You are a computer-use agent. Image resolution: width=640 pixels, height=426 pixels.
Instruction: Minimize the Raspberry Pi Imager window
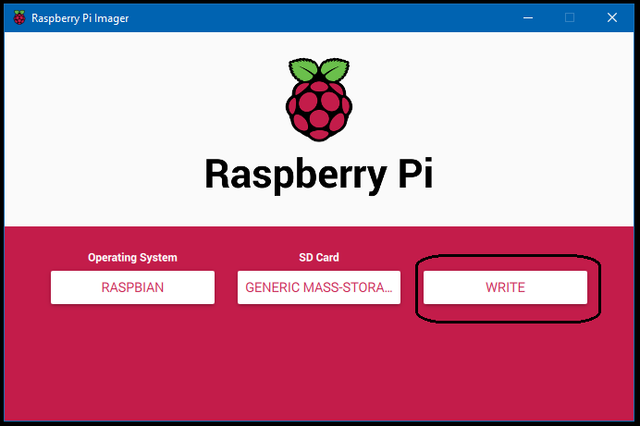(x=528, y=18)
